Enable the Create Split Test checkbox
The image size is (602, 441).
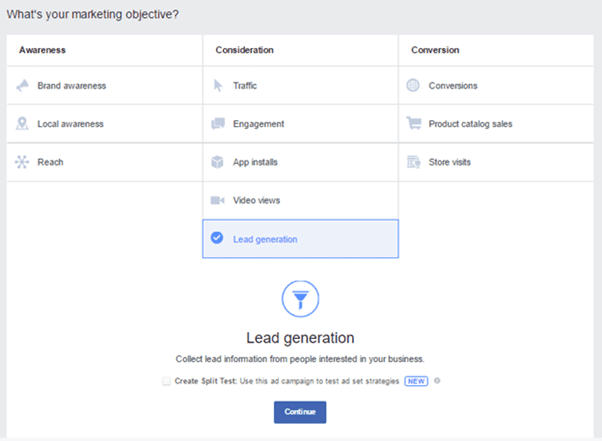click(166, 382)
